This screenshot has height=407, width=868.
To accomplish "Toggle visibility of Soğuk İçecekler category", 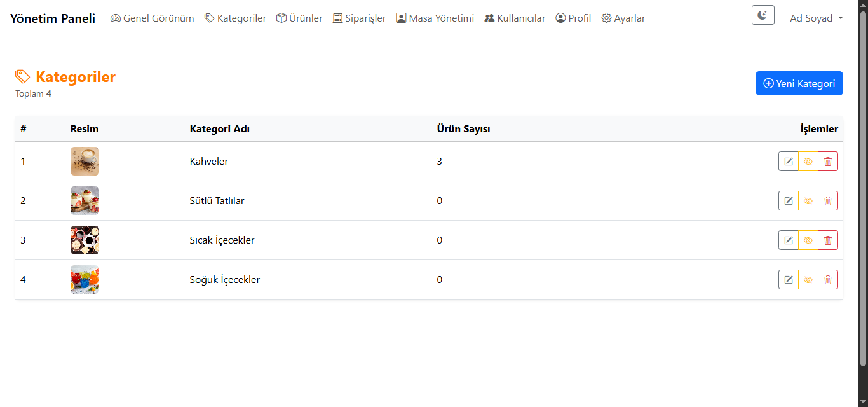I will (x=808, y=280).
